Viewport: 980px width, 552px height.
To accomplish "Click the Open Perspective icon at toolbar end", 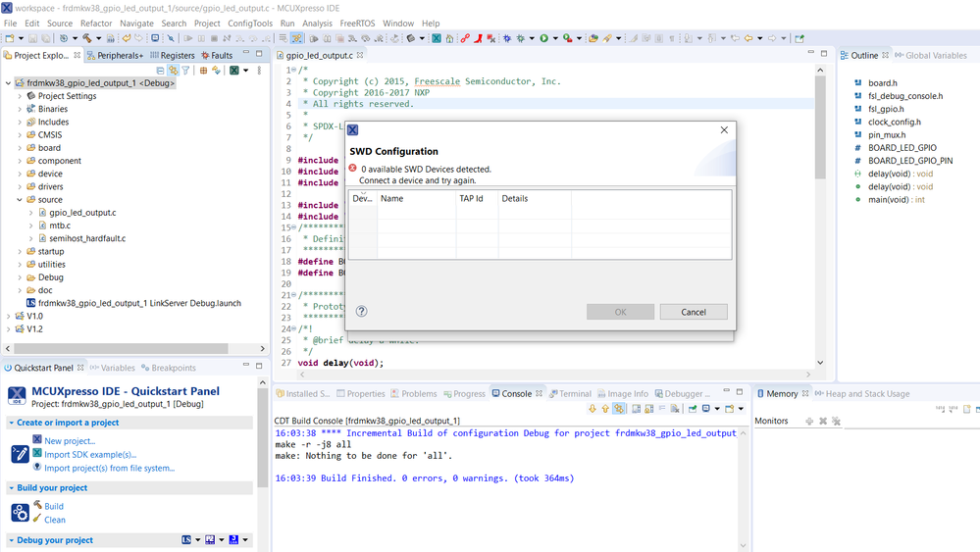I will (799, 38).
